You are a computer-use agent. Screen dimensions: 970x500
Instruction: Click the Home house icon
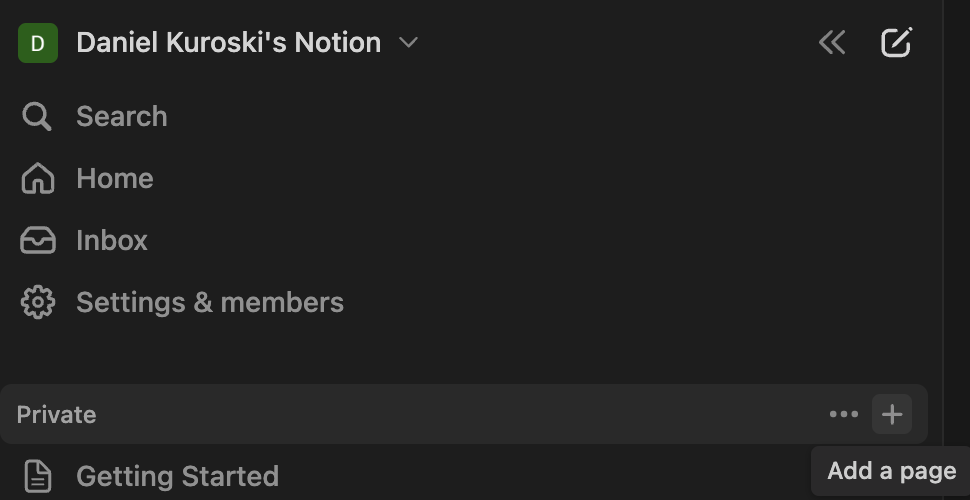[x=37, y=179]
